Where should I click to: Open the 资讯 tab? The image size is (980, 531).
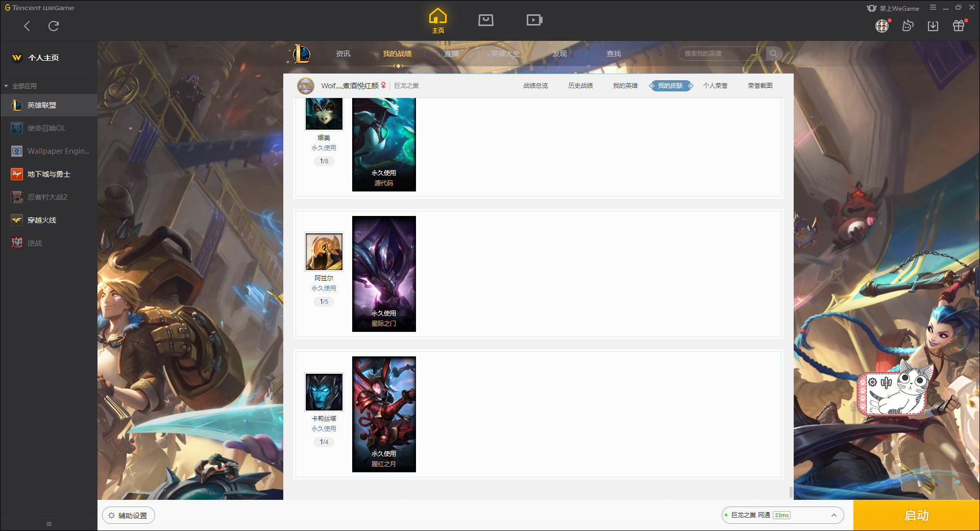click(x=343, y=54)
